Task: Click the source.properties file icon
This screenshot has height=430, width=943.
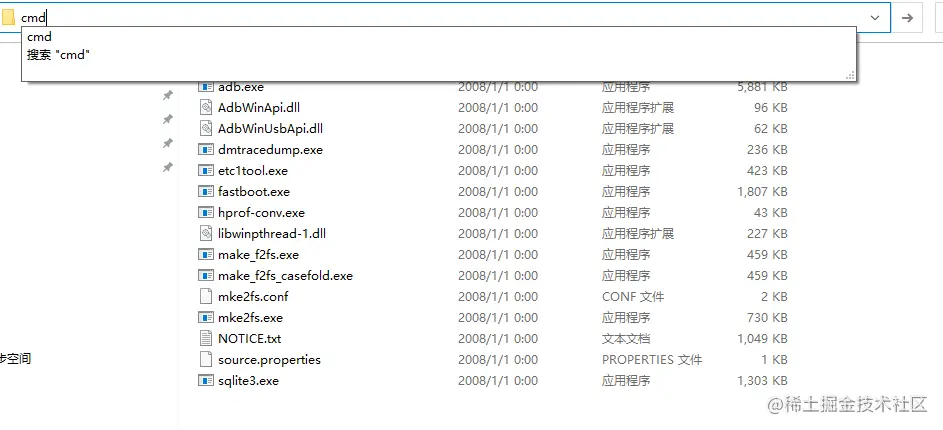Action: (x=206, y=360)
